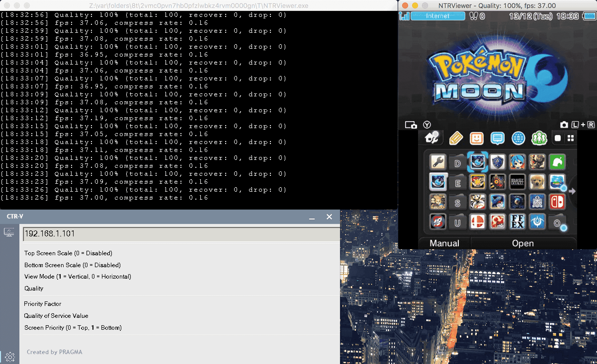Open the green Animal Crossing leaf icon
Screen dimensions: 597x364
[x=557, y=162]
